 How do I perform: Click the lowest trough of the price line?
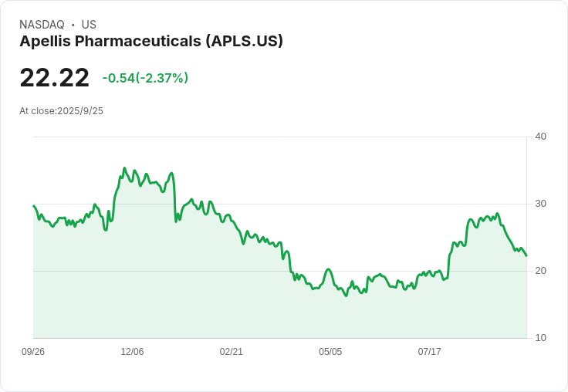(x=347, y=296)
